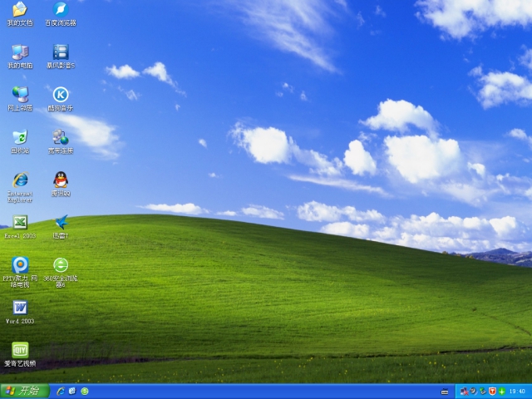This screenshot has height=399, width=532.
Task: Open the 回收站 (Recycle Bin) icon
Action: coord(20,137)
